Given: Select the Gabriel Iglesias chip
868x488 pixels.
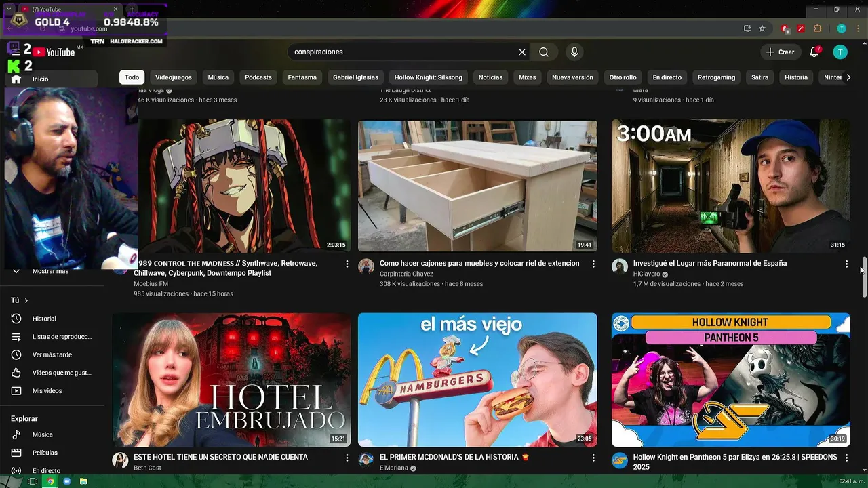Looking at the screenshot, I should [355, 77].
